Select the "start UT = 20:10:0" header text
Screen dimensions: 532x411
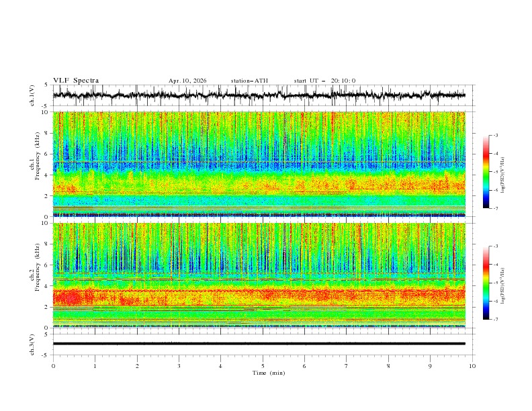324,81
